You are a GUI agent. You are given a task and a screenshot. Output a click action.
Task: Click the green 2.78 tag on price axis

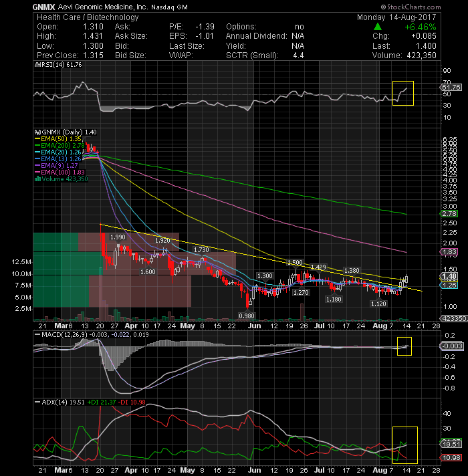449,214
